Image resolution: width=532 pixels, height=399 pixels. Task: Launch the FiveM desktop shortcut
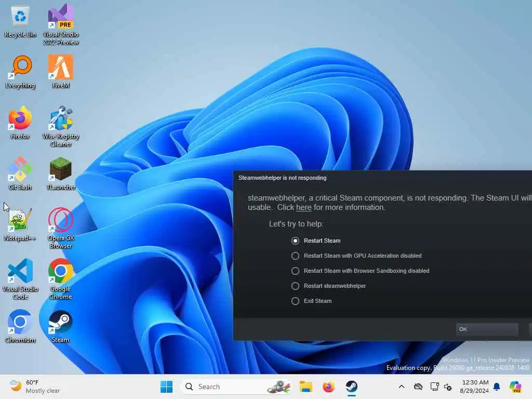61,72
